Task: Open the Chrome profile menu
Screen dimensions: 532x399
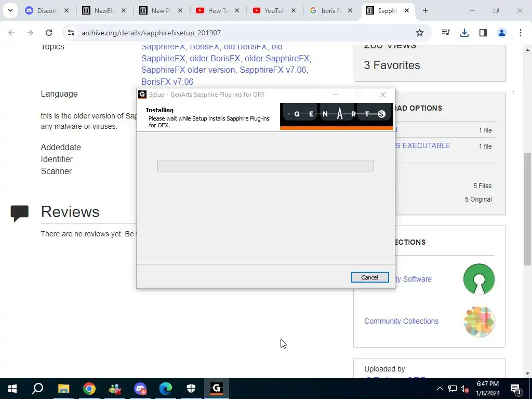Action: [502, 33]
